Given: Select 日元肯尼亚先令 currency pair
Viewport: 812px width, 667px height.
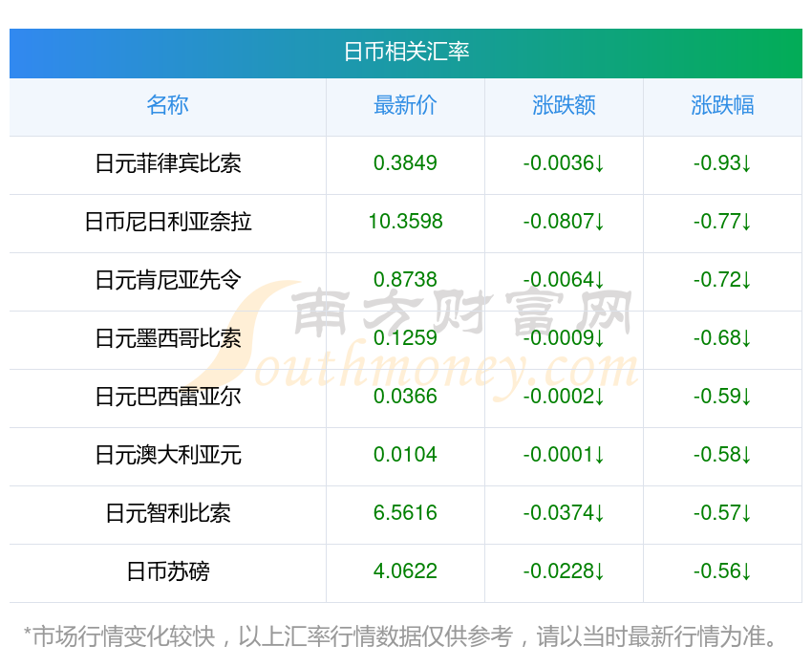Looking at the screenshot, I should [168, 280].
